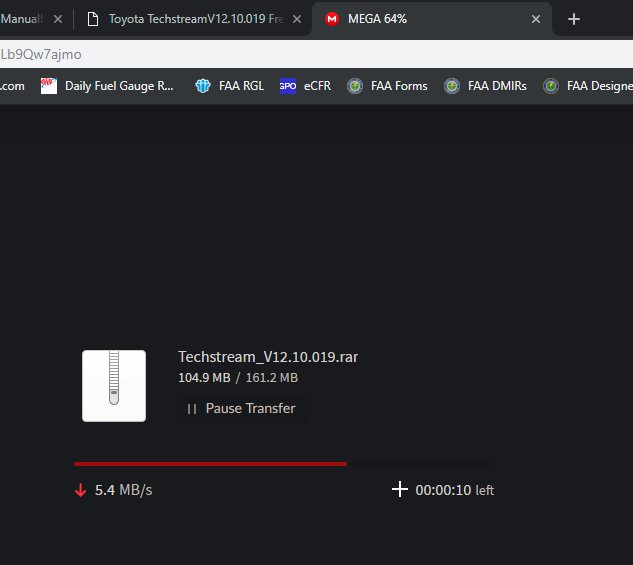Click the RAR archive file thumbnail
The width and height of the screenshot is (633, 565).
coord(114,386)
